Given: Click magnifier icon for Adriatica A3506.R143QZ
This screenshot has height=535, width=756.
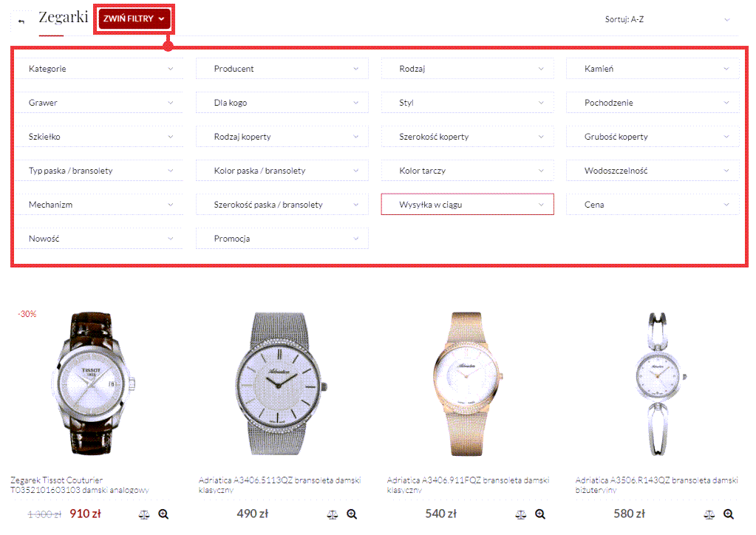Looking at the screenshot, I should click(x=729, y=514).
